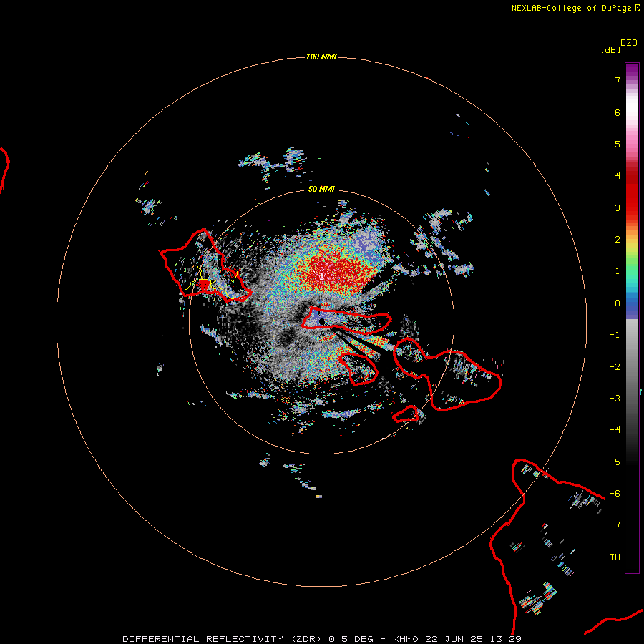This screenshot has width=644, height=644.
Task: Click the KHMO 22 JUN 25 13:29 timestamp
Action: click(x=457, y=639)
